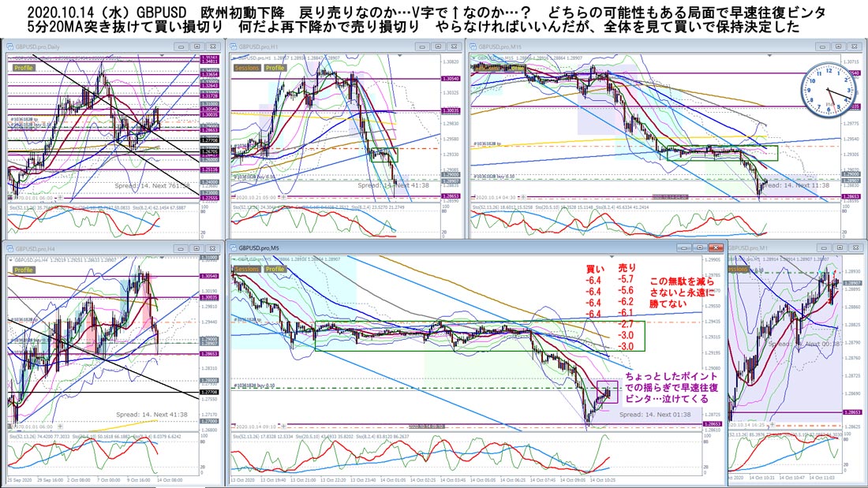Click 'Spread: 14. Next 41:38' in H4 chart
The image size is (868, 488).
152,415
